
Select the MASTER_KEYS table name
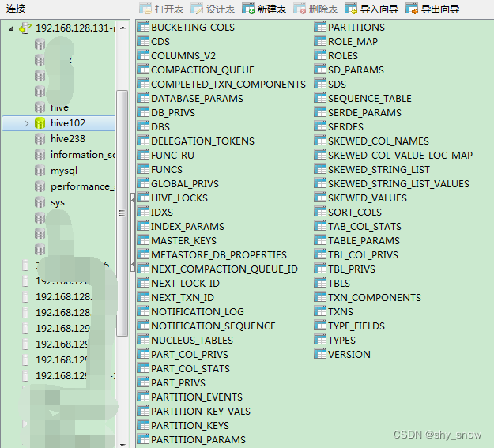183,241
